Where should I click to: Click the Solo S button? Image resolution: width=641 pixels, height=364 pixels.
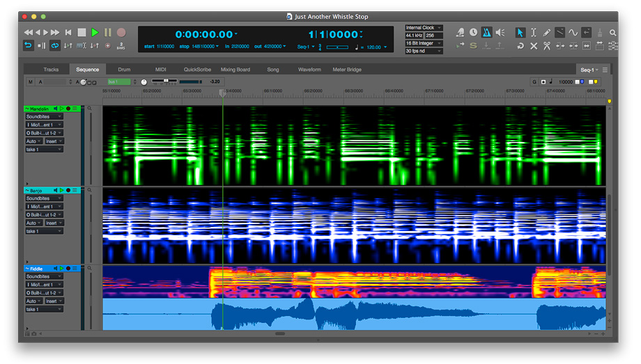(473, 46)
